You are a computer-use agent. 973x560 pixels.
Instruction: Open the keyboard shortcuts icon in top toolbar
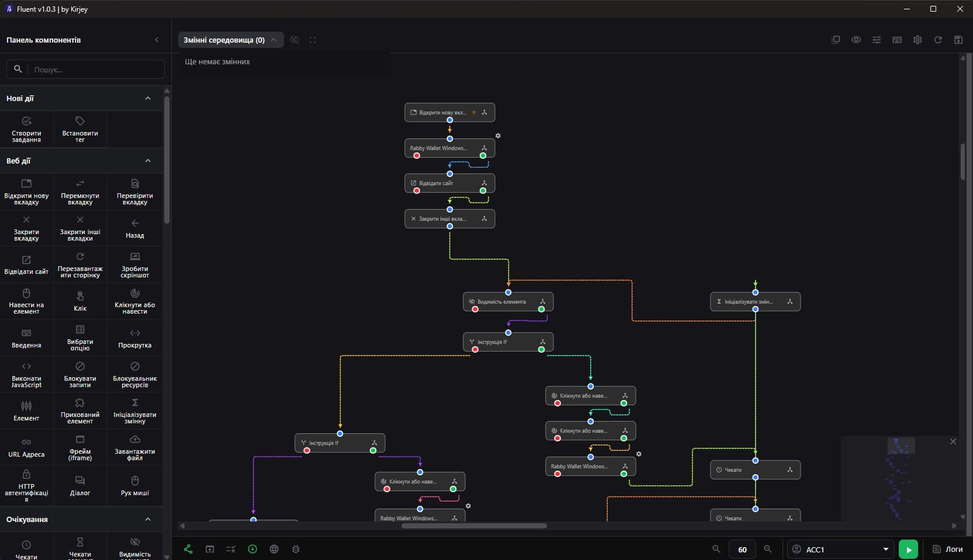897,40
